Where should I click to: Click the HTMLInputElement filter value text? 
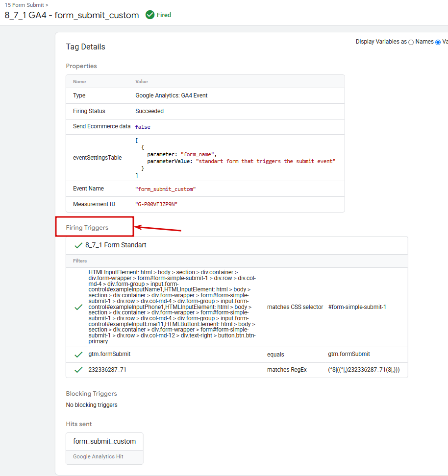(172, 307)
